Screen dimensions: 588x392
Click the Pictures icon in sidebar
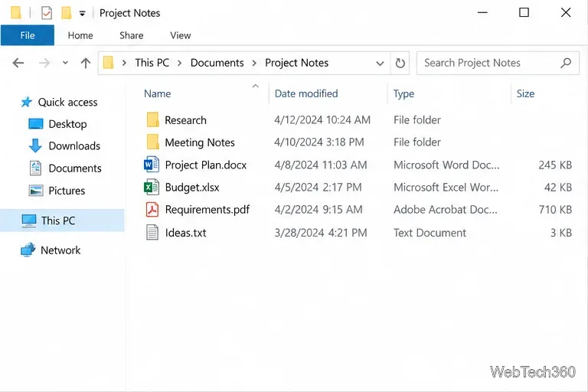click(36, 191)
